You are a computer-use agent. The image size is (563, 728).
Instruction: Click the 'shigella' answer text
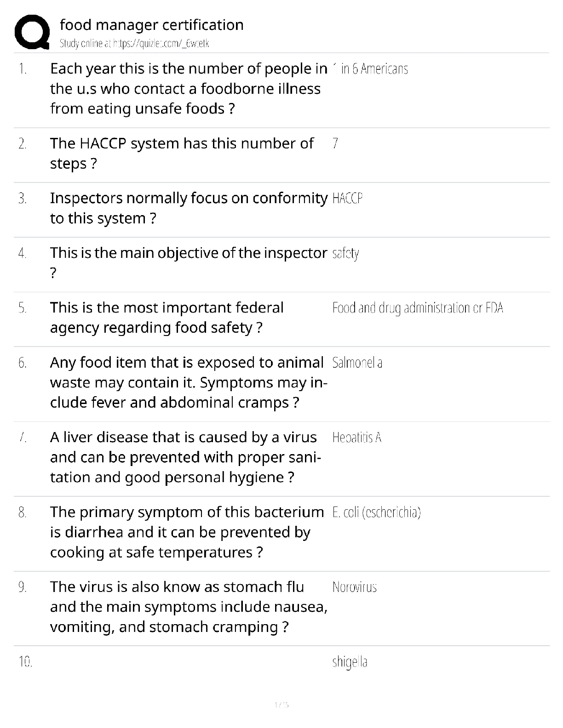coord(350,662)
